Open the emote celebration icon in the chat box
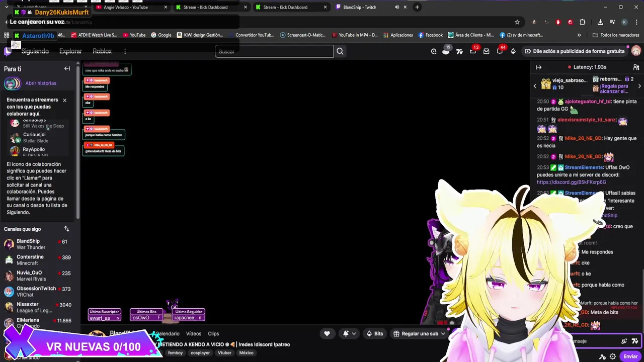This screenshot has width=644, height=362. pyautogui.click(x=624, y=341)
